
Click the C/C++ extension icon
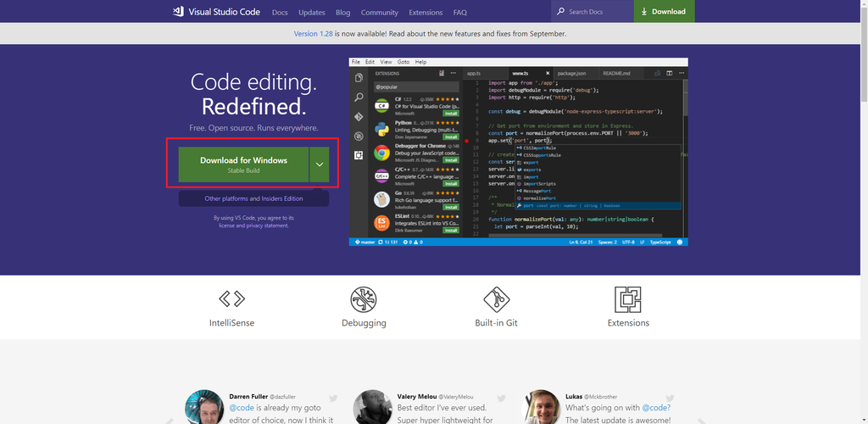click(381, 176)
